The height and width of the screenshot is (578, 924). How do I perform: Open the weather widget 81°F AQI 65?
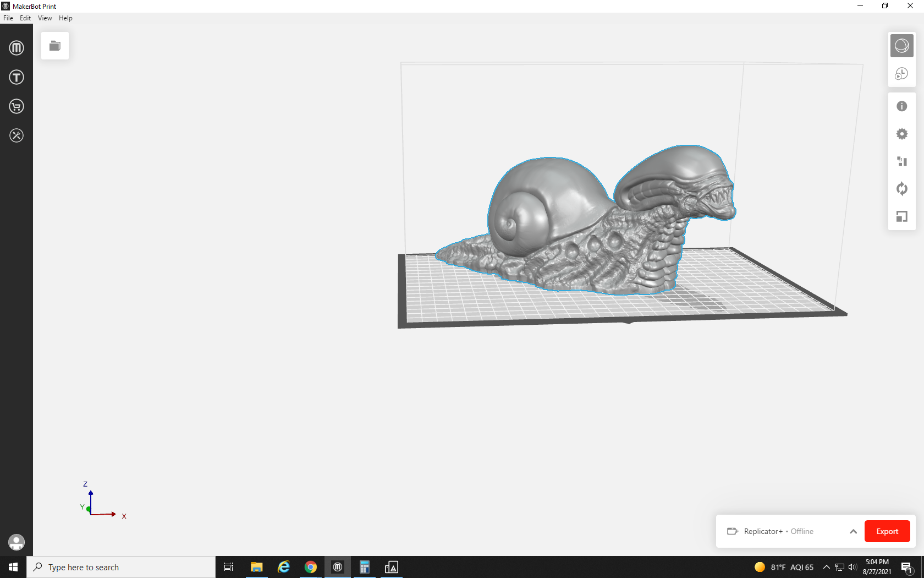[784, 567]
